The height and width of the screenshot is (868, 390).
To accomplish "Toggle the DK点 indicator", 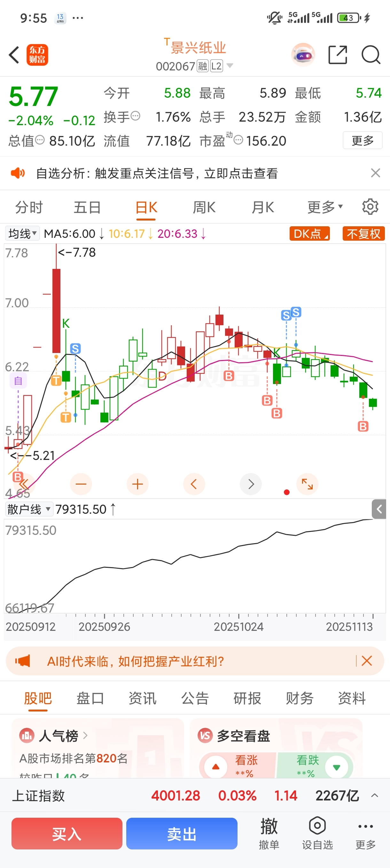I will tap(309, 234).
